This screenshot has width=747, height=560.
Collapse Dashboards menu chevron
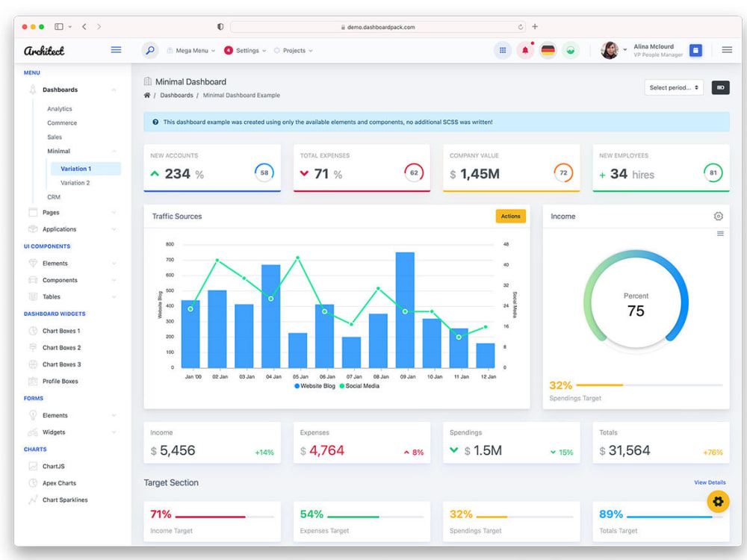pyautogui.click(x=114, y=90)
